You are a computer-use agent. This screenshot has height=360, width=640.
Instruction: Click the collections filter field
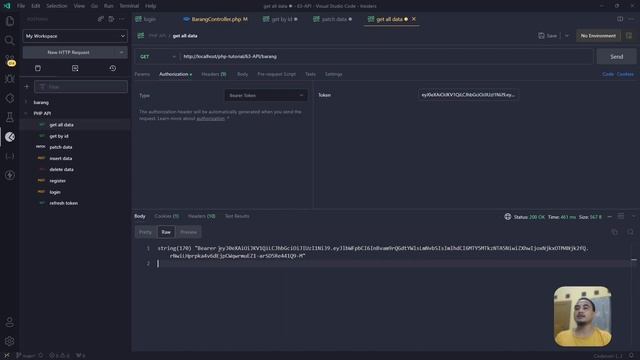pyautogui.click(x=81, y=87)
